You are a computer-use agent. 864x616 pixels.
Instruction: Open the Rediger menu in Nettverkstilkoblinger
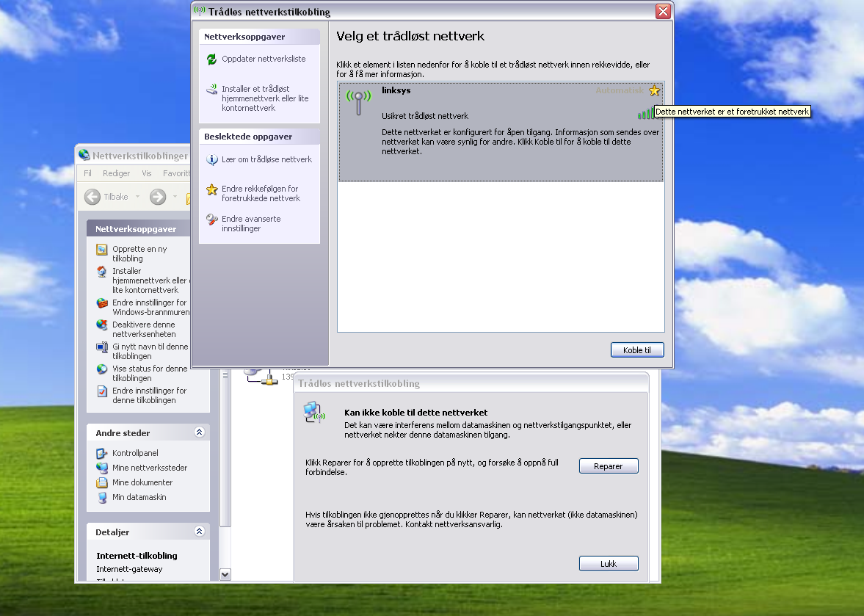(x=116, y=173)
